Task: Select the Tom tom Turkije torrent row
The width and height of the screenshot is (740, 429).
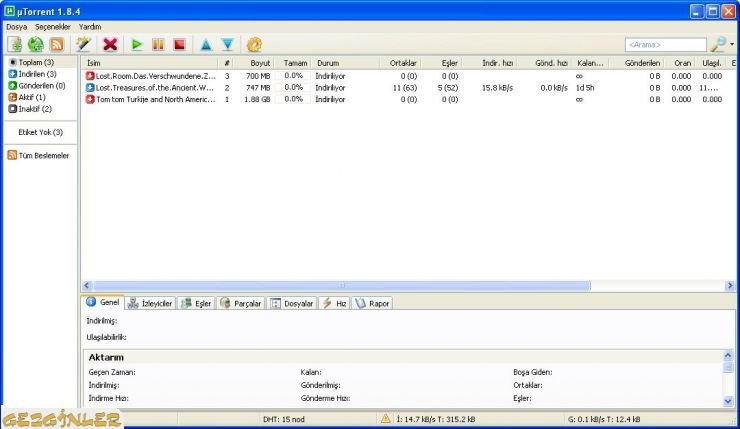Action: point(409,100)
